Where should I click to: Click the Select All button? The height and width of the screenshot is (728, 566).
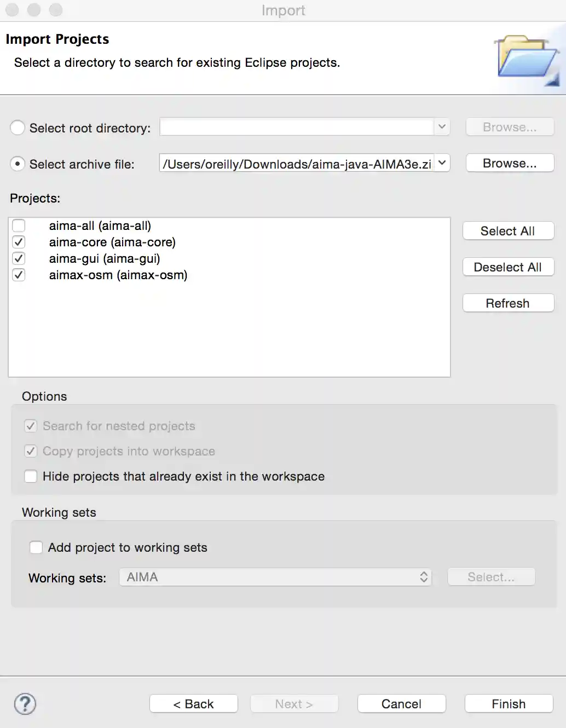[x=508, y=231]
